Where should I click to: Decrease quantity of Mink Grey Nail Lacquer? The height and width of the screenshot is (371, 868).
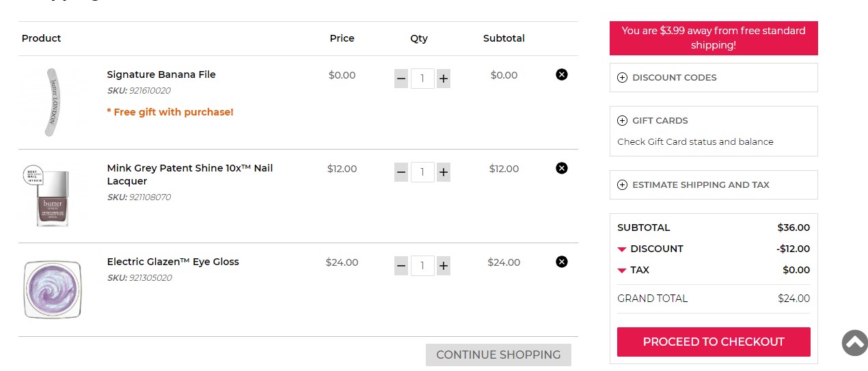401,173
